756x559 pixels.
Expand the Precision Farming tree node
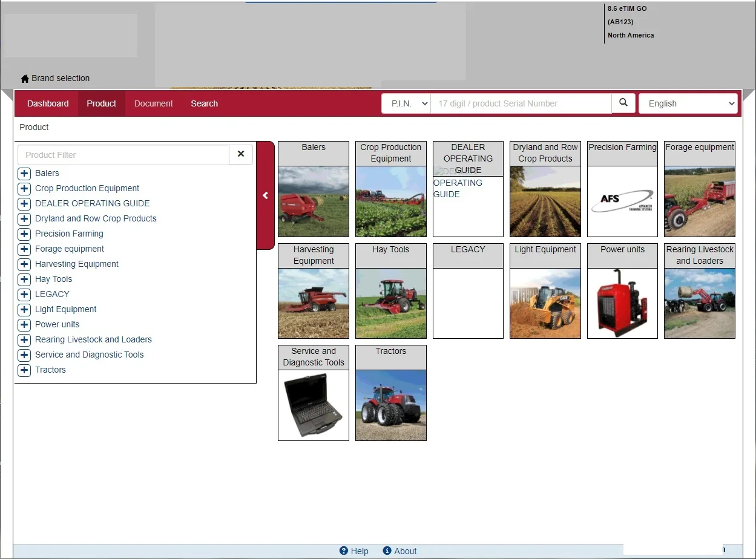24,234
